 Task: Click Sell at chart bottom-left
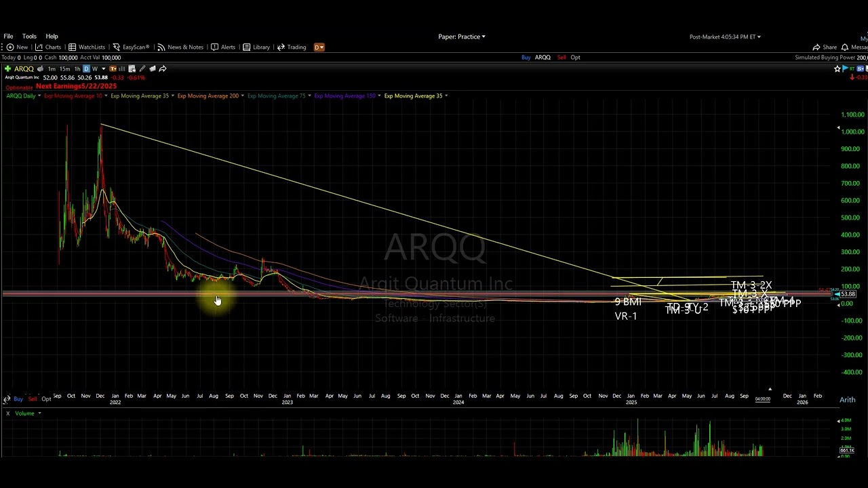click(33, 399)
